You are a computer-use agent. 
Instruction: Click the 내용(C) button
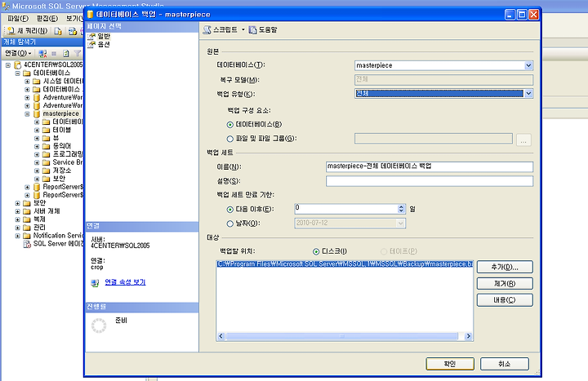[505, 300]
